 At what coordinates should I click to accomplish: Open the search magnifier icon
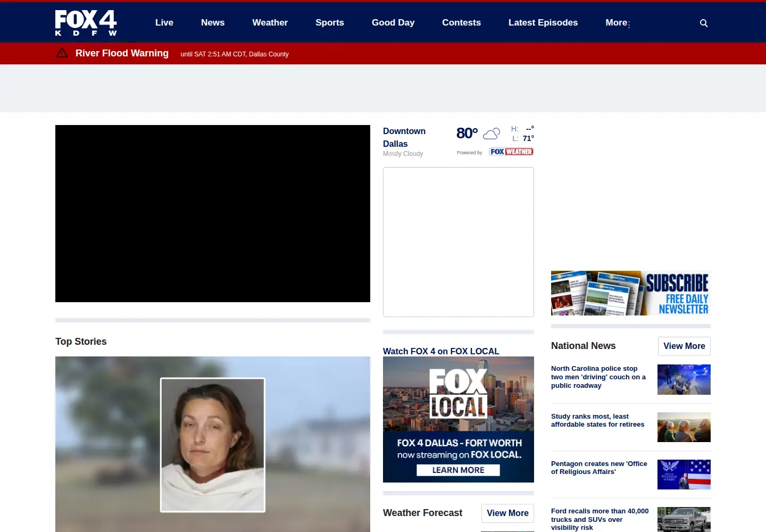point(704,23)
